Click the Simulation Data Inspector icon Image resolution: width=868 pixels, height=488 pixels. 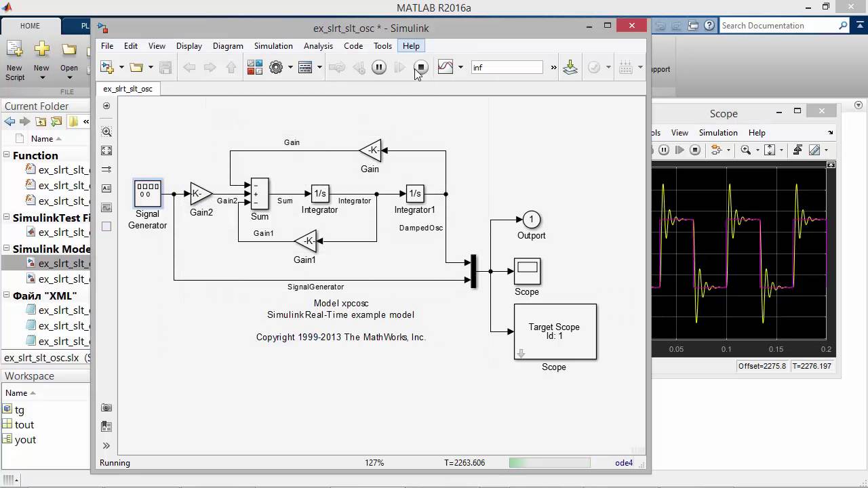tap(446, 67)
